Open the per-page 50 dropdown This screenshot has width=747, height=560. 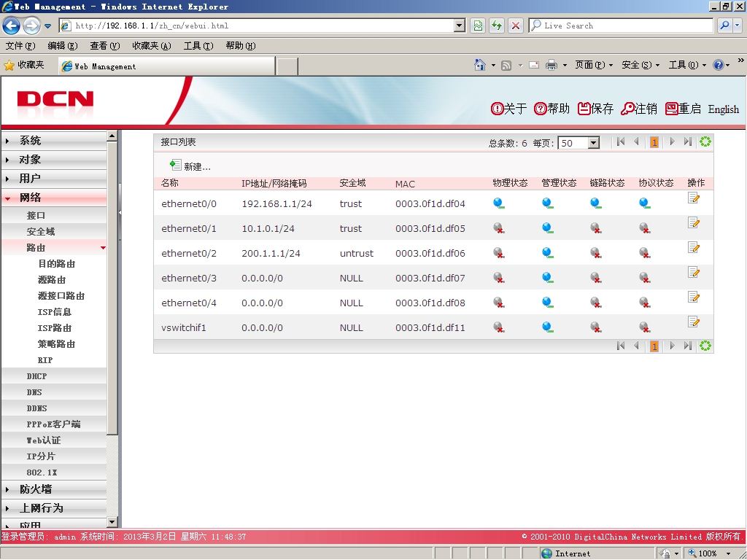tap(593, 143)
